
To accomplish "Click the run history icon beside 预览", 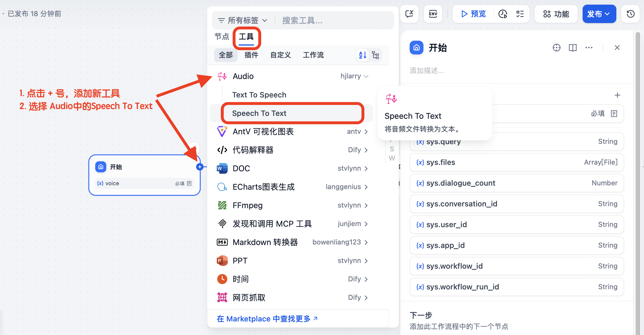I will [x=503, y=14].
